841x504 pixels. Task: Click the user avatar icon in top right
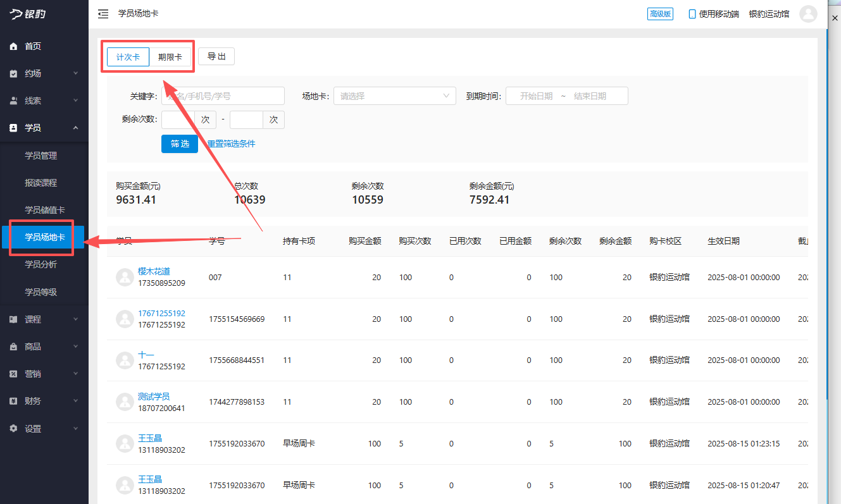click(x=808, y=14)
